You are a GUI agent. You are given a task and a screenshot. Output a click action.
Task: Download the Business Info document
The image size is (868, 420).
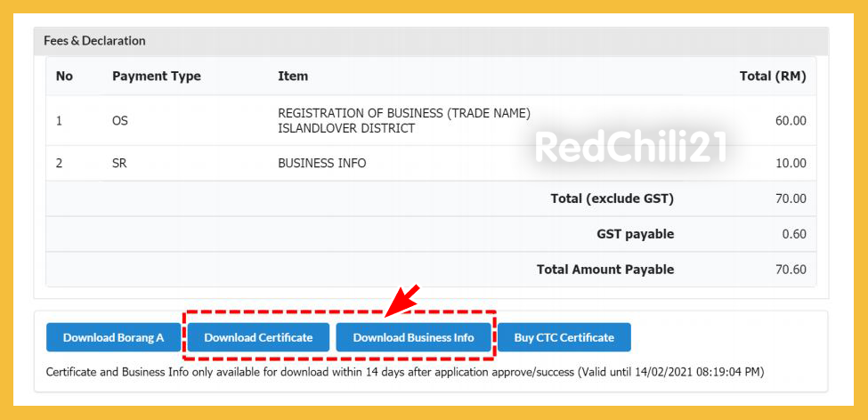(x=413, y=337)
